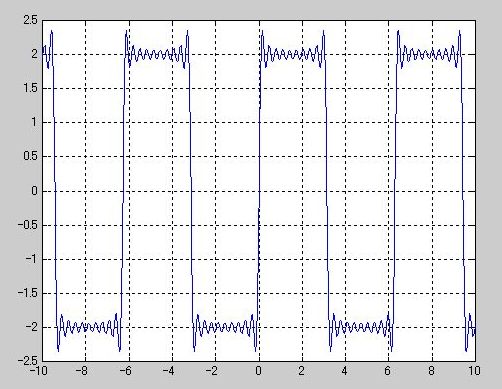
Task: Select the y-axis tick label 1
Action: click(34, 122)
